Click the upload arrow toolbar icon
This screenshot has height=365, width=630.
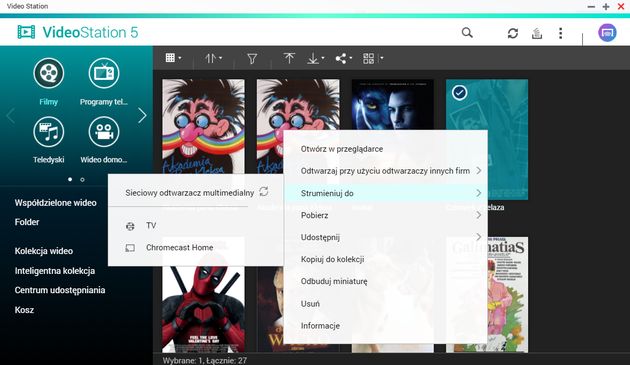(x=289, y=58)
